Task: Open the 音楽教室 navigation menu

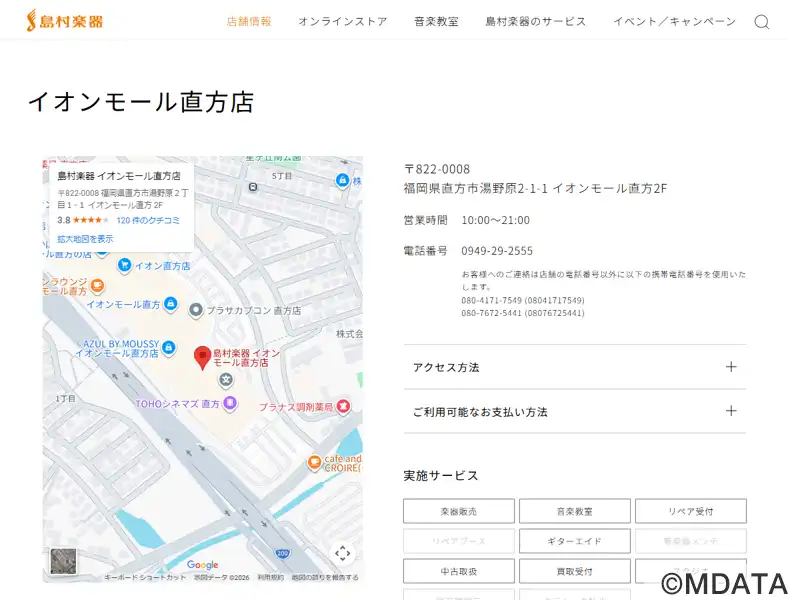Action: [x=436, y=22]
